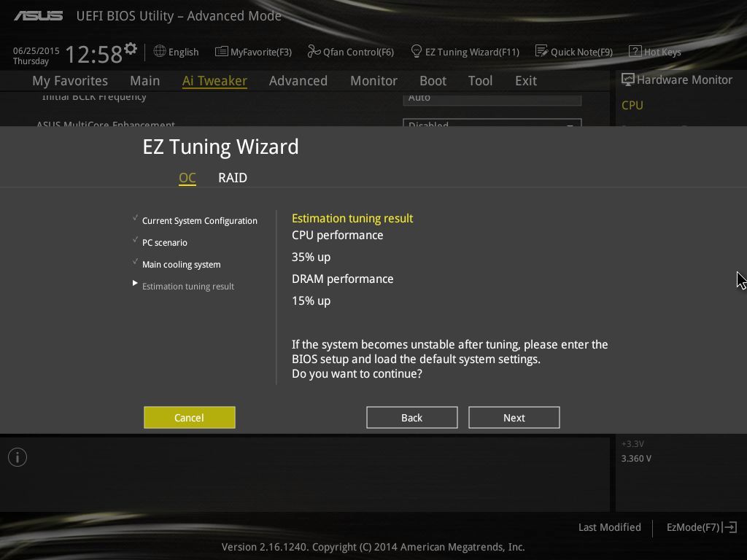Click the ASUS logo

pyautogui.click(x=38, y=16)
